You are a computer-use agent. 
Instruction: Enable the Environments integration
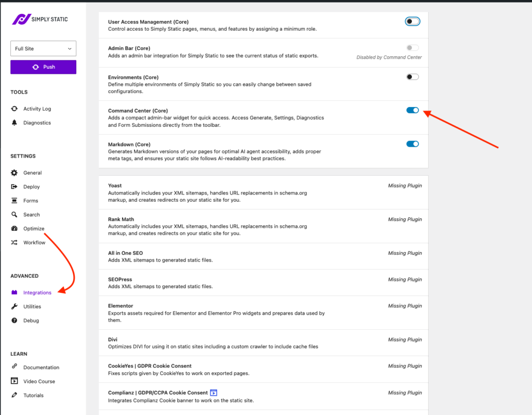pyautogui.click(x=412, y=76)
